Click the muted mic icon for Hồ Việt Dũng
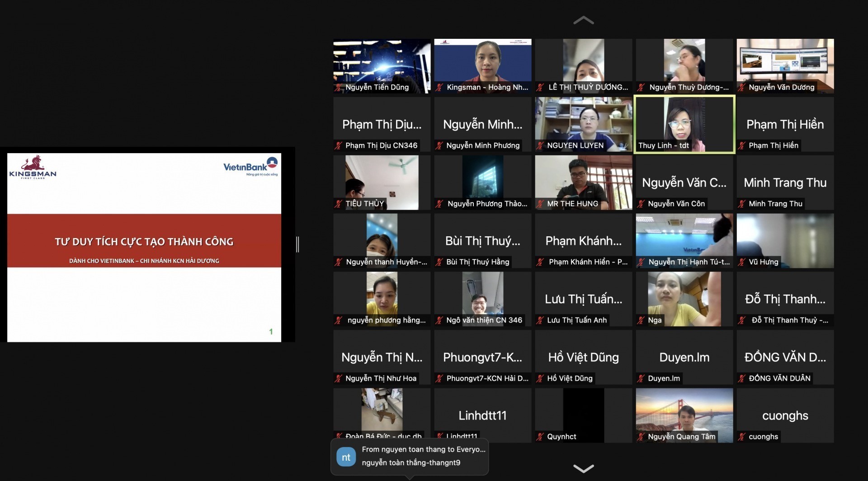Screen dimensions: 868x481 pyautogui.click(x=540, y=379)
